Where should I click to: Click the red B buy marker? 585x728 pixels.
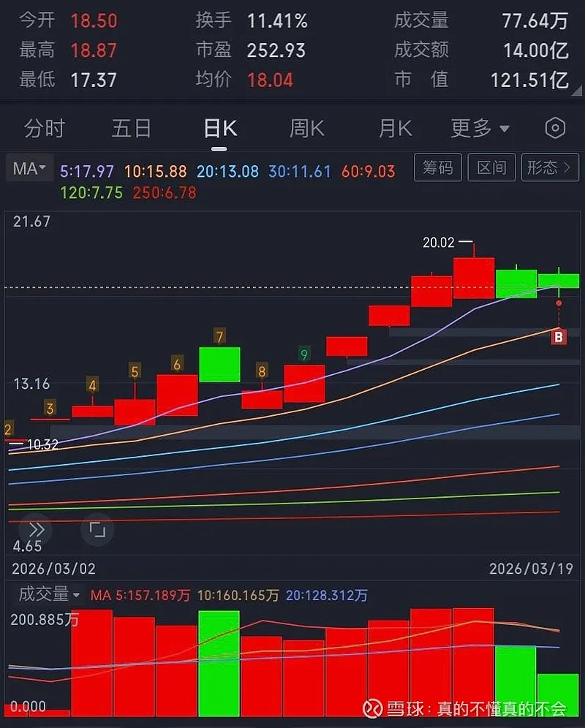(x=559, y=336)
